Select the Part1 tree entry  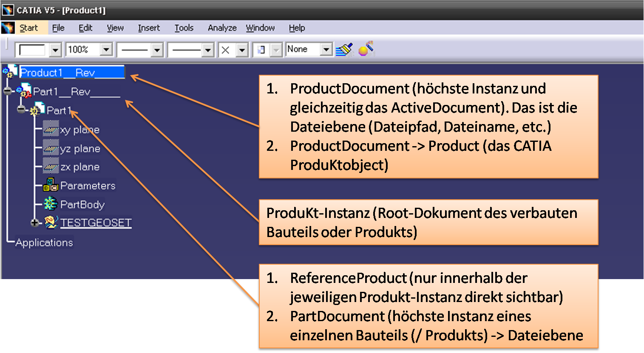click(x=59, y=110)
